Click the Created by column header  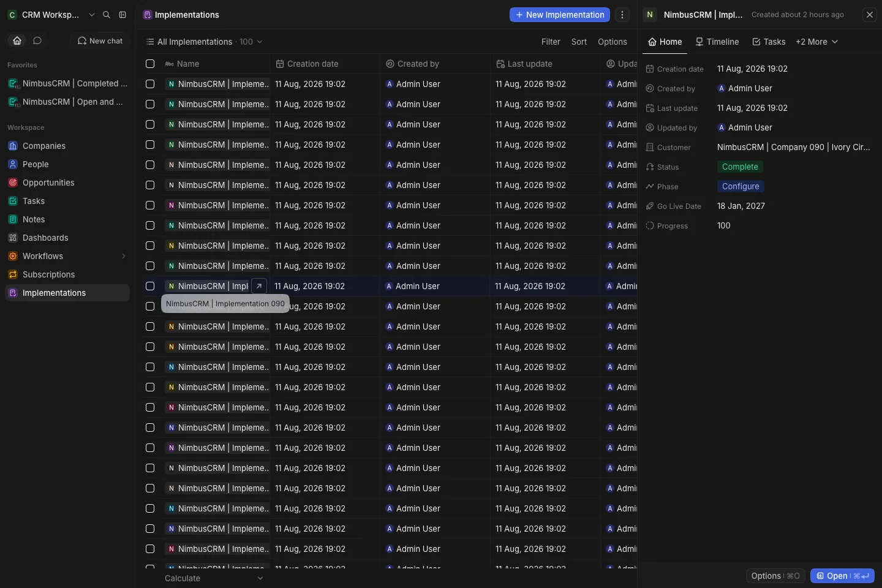tap(435, 64)
